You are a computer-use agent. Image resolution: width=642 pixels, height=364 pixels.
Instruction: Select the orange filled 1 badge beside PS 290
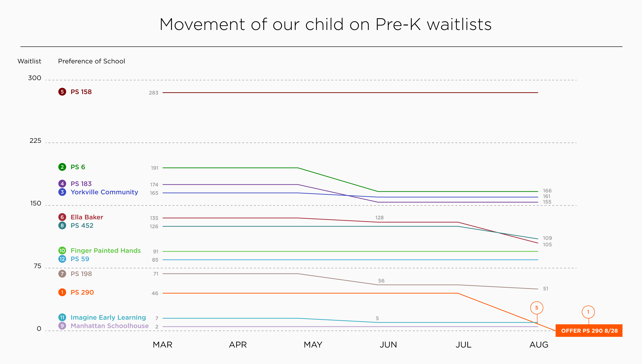(x=62, y=292)
